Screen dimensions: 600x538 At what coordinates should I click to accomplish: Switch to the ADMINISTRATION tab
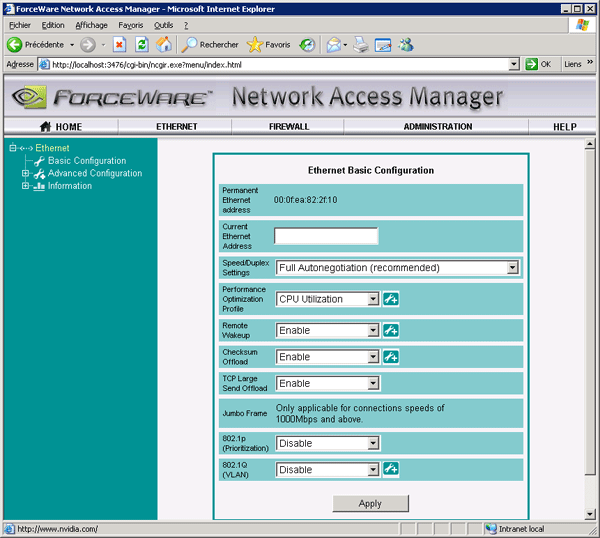(438, 127)
